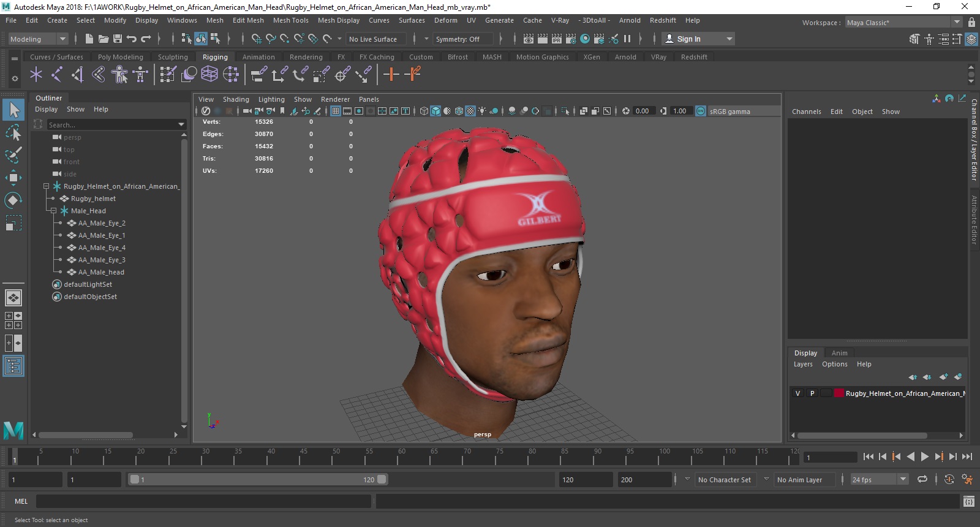Open the Modeling menu set dropdown

(38, 39)
